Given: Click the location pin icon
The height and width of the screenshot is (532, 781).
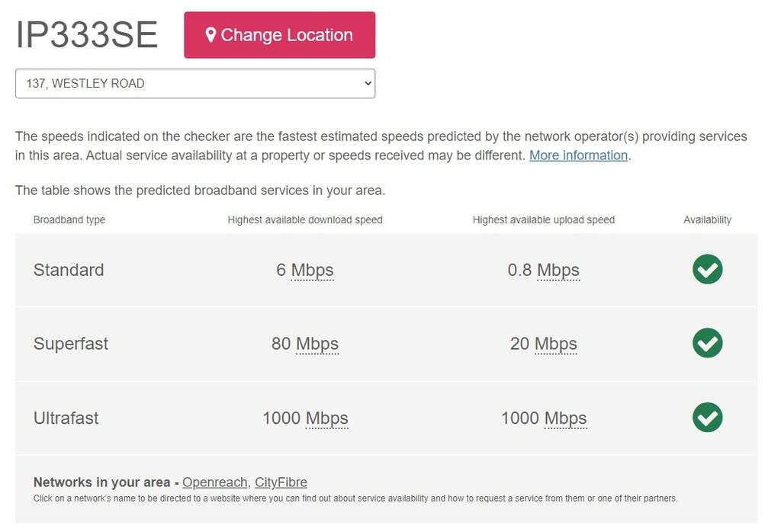Looking at the screenshot, I should (211, 34).
